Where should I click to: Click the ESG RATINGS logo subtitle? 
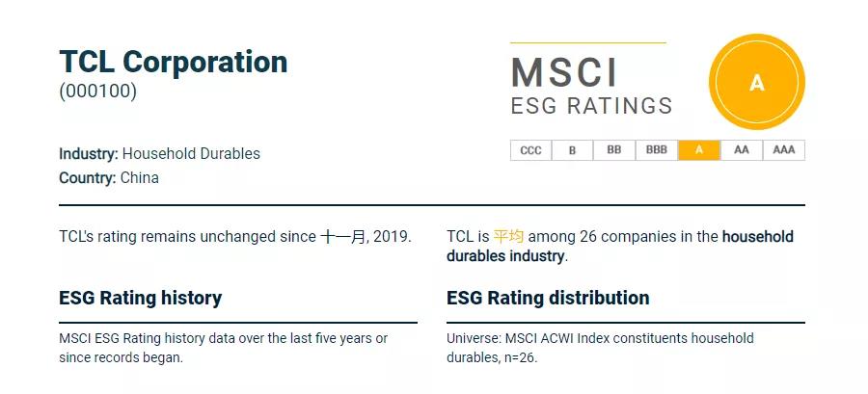pyautogui.click(x=591, y=106)
